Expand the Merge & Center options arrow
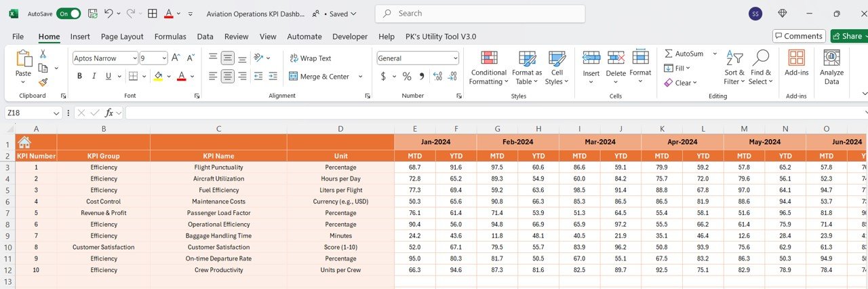Screen dimensions: 868x289 click(361, 77)
